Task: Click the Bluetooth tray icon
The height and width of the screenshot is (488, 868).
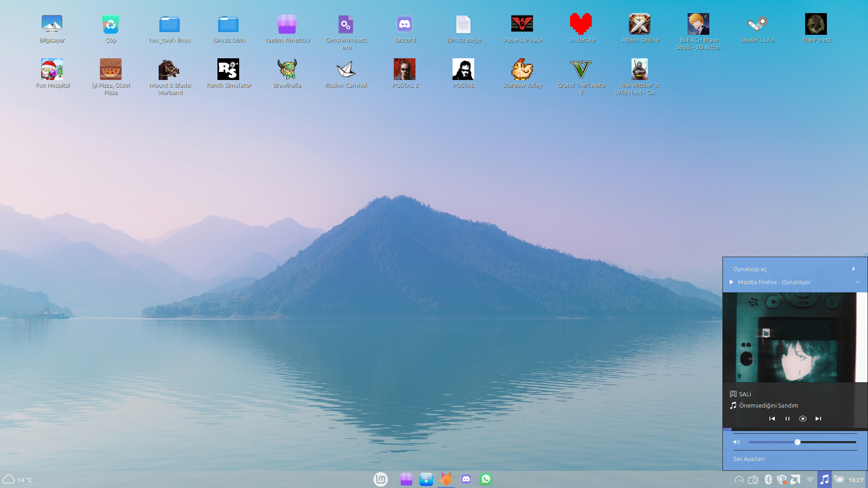Action: point(768,479)
